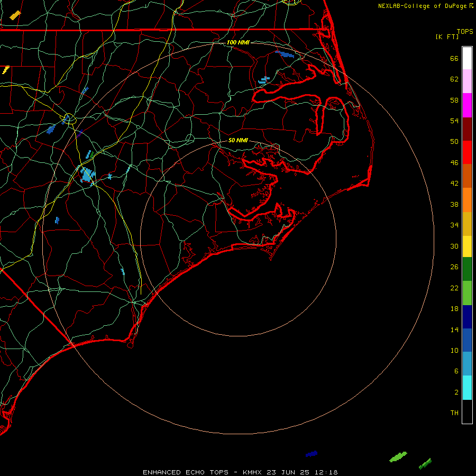Click the orange 38 kft legend swatch
The height and width of the screenshot is (476, 476).
467,200
